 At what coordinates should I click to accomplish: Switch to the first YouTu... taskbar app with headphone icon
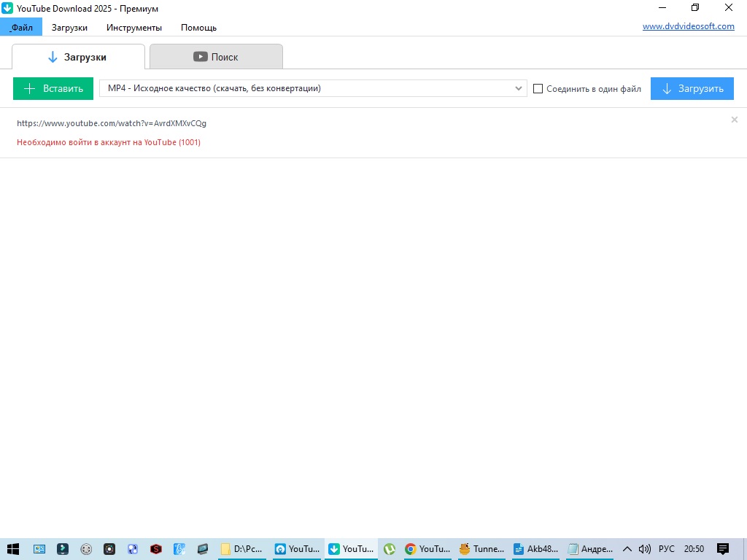pyautogui.click(x=298, y=549)
